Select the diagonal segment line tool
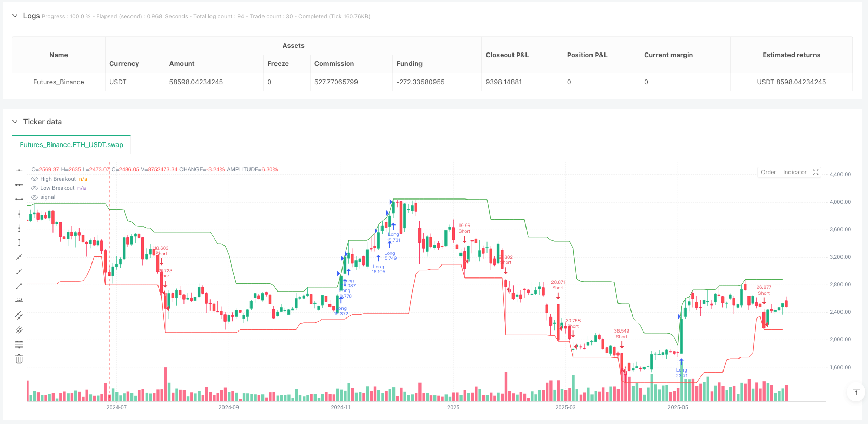 coord(19,286)
